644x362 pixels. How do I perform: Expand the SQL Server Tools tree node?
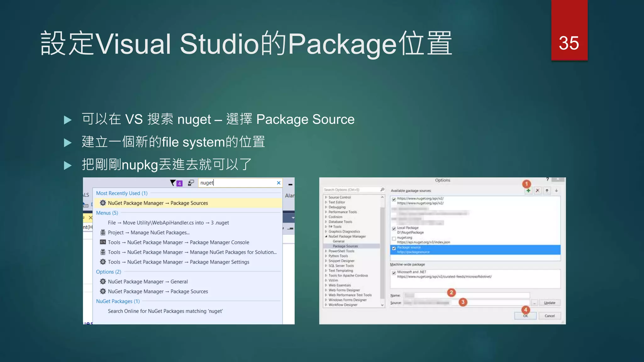(x=326, y=266)
